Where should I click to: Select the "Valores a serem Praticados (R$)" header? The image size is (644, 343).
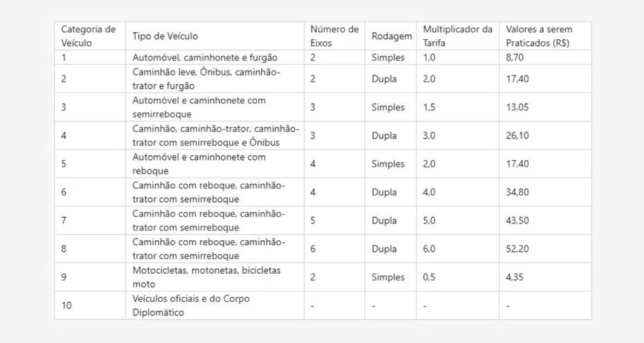(538, 36)
